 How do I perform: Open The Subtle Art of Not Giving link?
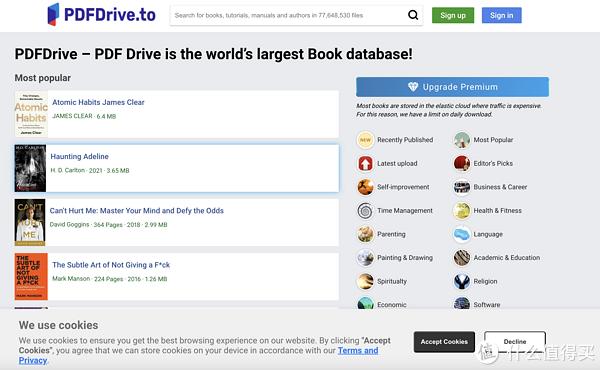click(x=111, y=265)
